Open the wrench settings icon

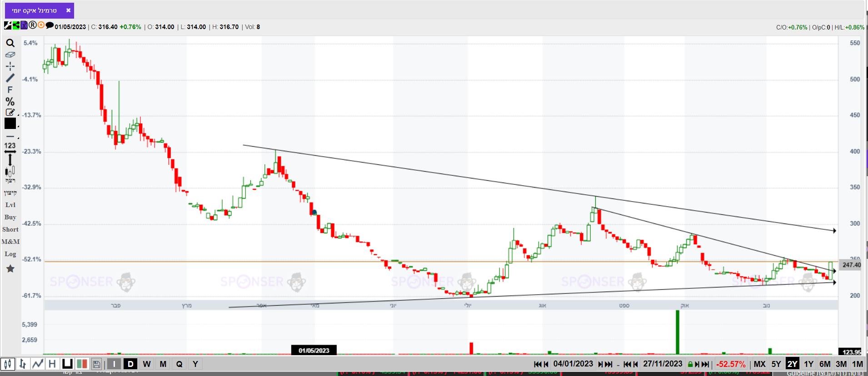pyautogui.click(x=8, y=25)
